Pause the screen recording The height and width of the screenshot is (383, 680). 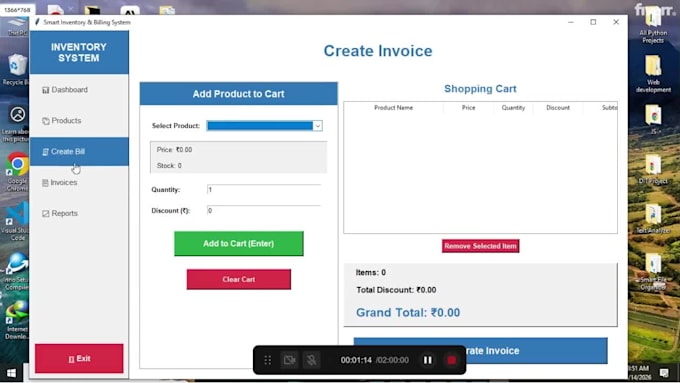coord(428,360)
